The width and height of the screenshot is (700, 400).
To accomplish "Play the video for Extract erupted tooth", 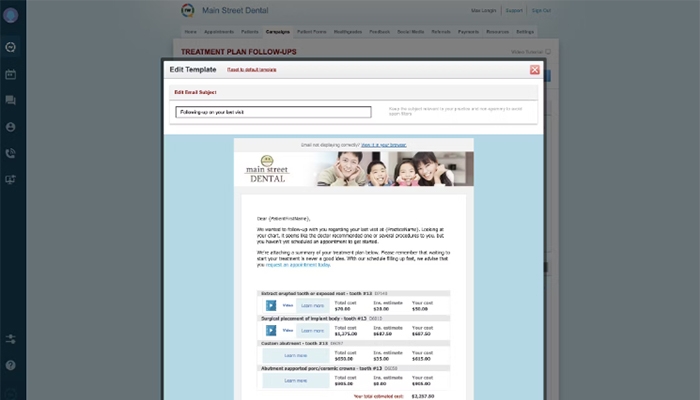I will click(x=271, y=305).
